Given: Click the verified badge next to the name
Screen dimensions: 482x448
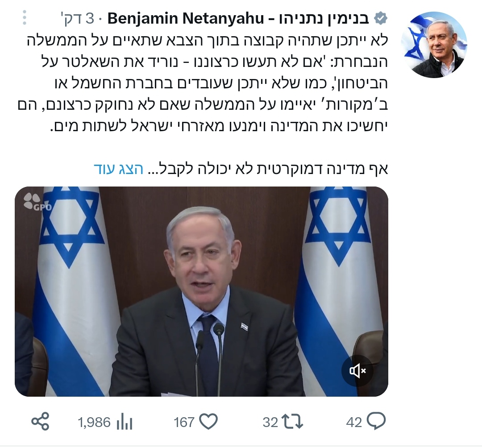Looking at the screenshot, I should coord(380,18).
